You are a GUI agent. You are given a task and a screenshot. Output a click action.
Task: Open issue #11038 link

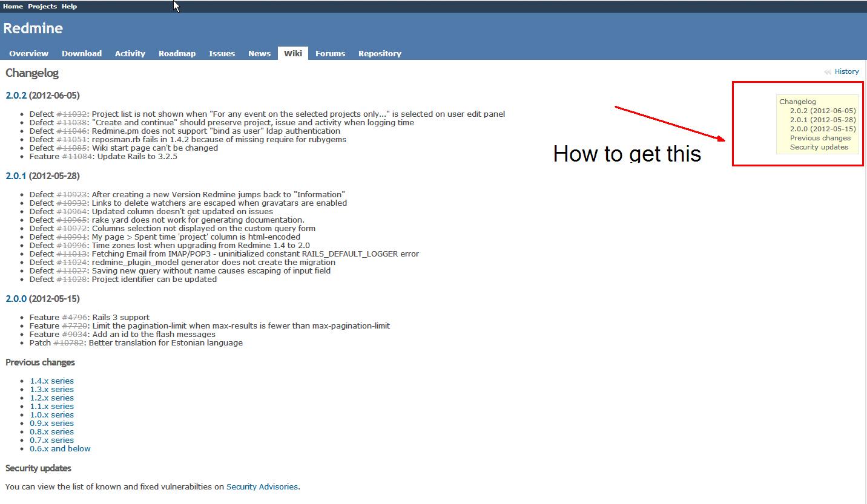(x=72, y=122)
